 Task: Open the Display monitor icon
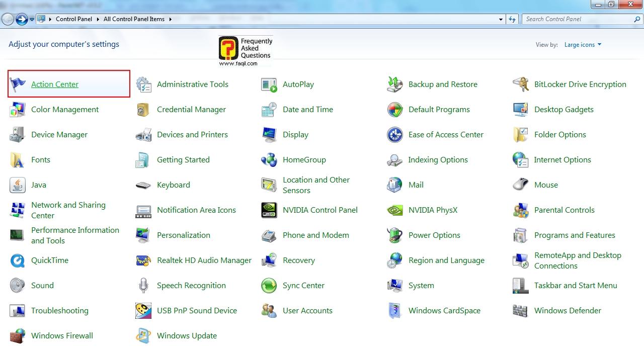click(269, 135)
